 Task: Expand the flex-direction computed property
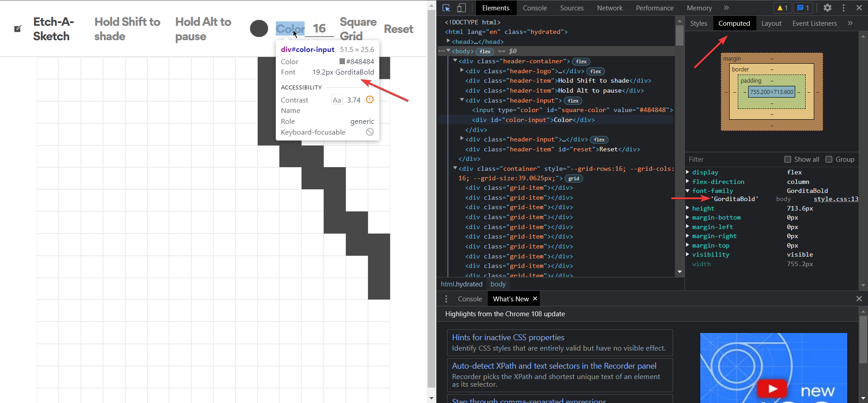pyautogui.click(x=688, y=182)
